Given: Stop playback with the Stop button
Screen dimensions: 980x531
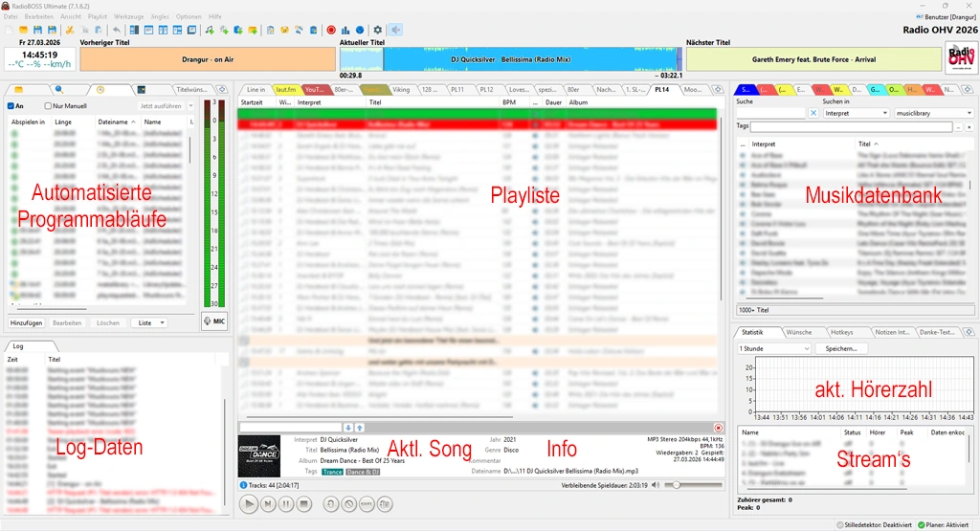Looking at the screenshot, I should (x=303, y=503).
